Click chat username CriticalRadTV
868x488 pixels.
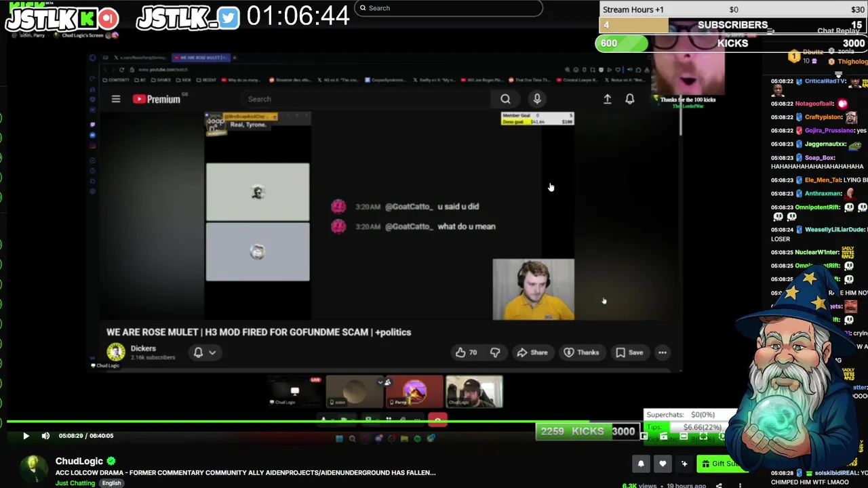point(825,81)
